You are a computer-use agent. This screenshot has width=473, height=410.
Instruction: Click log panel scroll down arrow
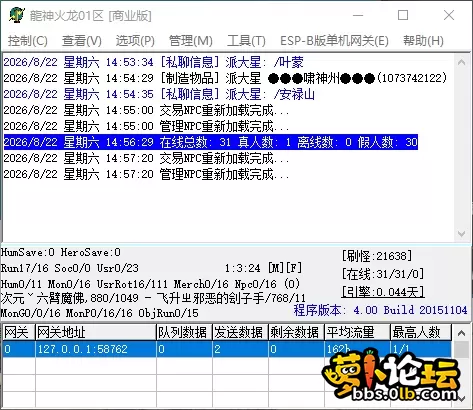coord(462,234)
